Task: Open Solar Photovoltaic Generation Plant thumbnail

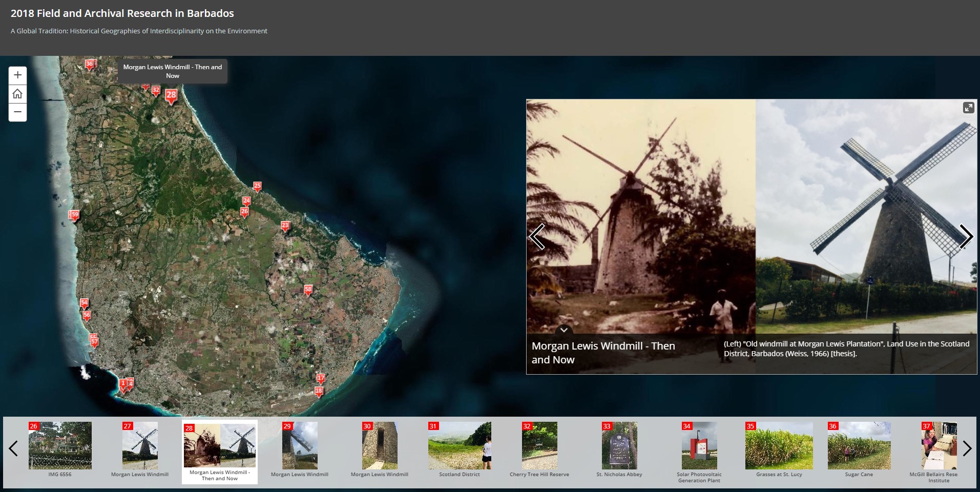Action: tap(699, 446)
